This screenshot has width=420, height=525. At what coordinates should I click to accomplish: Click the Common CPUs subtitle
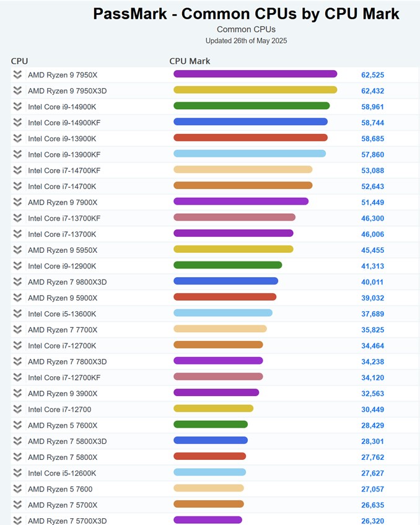coord(247,30)
